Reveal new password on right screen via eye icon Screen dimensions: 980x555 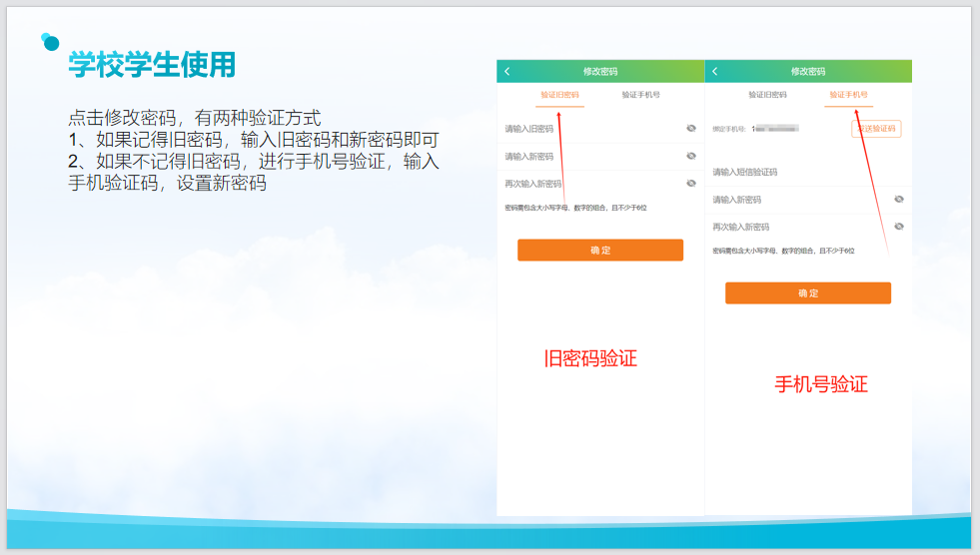pos(899,200)
